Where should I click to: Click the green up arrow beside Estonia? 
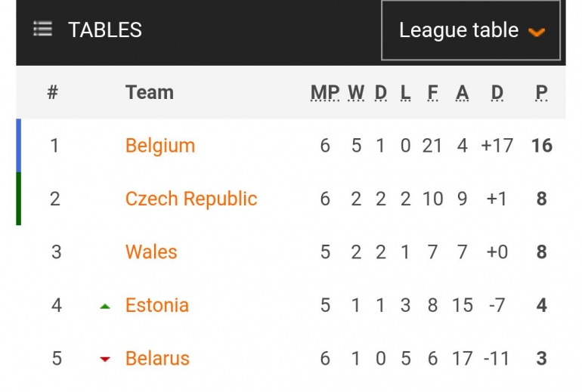pyautogui.click(x=105, y=306)
